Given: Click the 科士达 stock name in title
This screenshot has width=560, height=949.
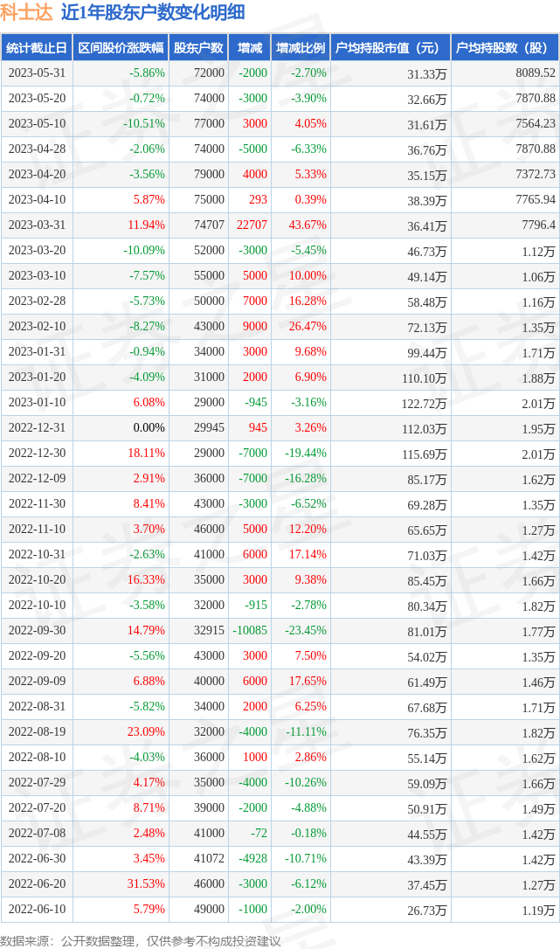Looking at the screenshot, I should pos(27,12).
